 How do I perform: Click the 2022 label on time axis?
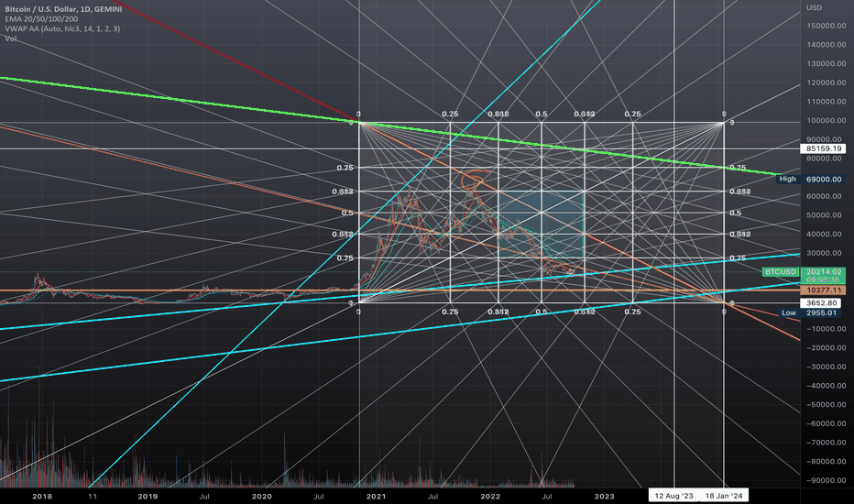click(490, 497)
